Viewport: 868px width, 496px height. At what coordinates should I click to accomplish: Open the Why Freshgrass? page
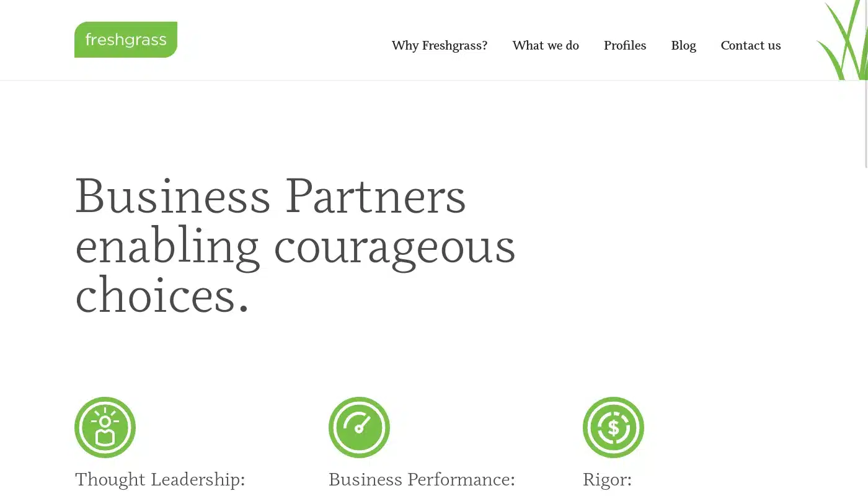[440, 45]
